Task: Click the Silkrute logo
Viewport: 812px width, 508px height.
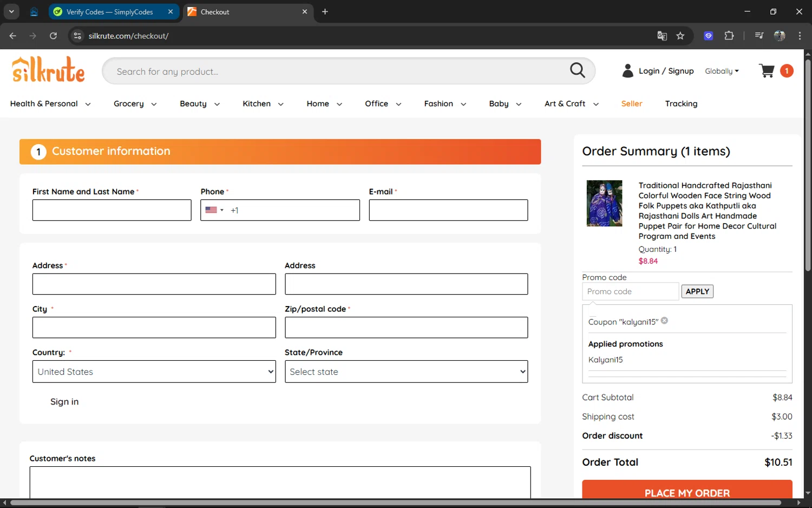Action: click(48, 69)
